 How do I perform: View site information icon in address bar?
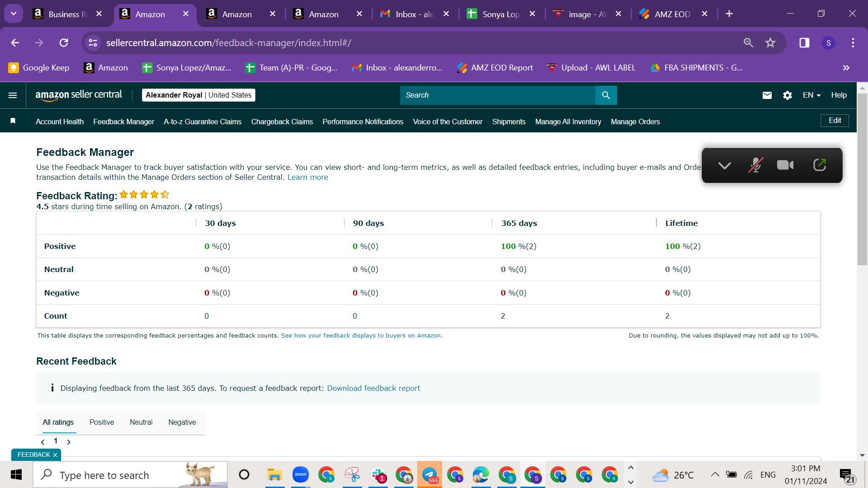coord(93,42)
